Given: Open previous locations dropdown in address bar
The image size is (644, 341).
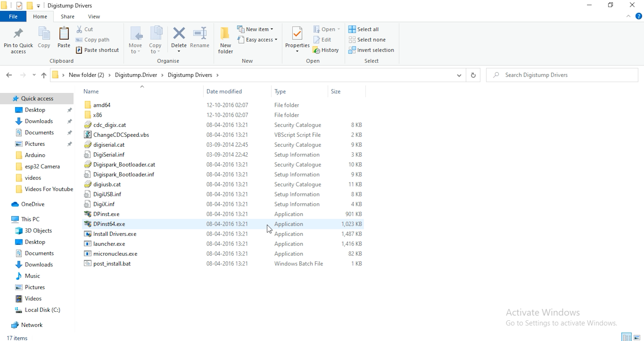Looking at the screenshot, I should tap(459, 75).
